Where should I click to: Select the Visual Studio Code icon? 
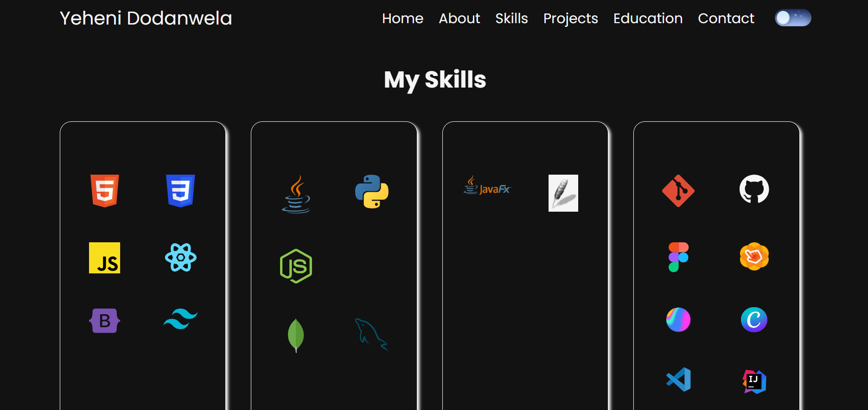coord(678,379)
